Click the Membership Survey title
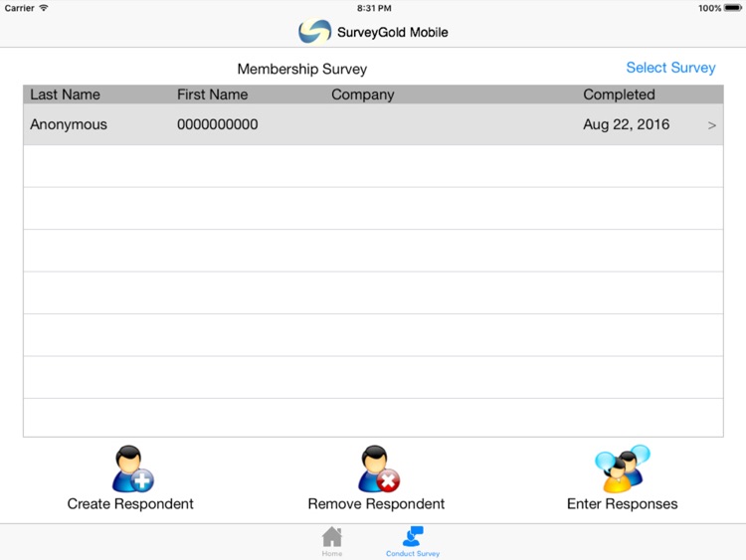 tap(302, 69)
